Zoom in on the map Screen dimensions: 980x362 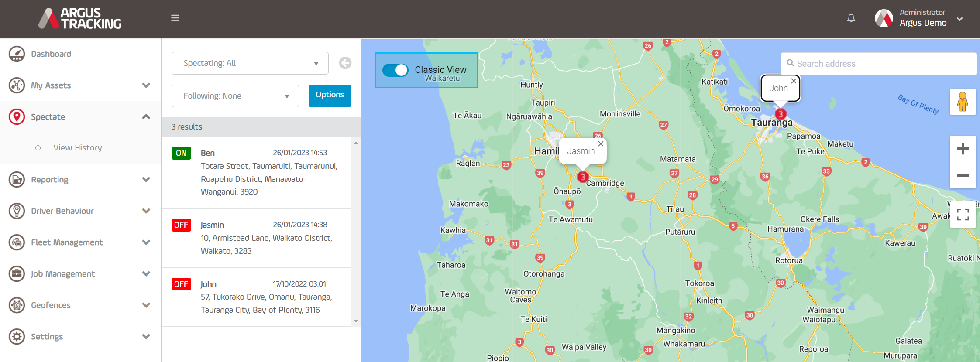(x=963, y=149)
